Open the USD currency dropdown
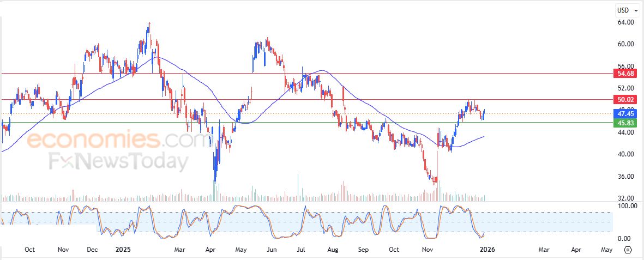This screenshot has height=260, width=644. tap(625, 10)
